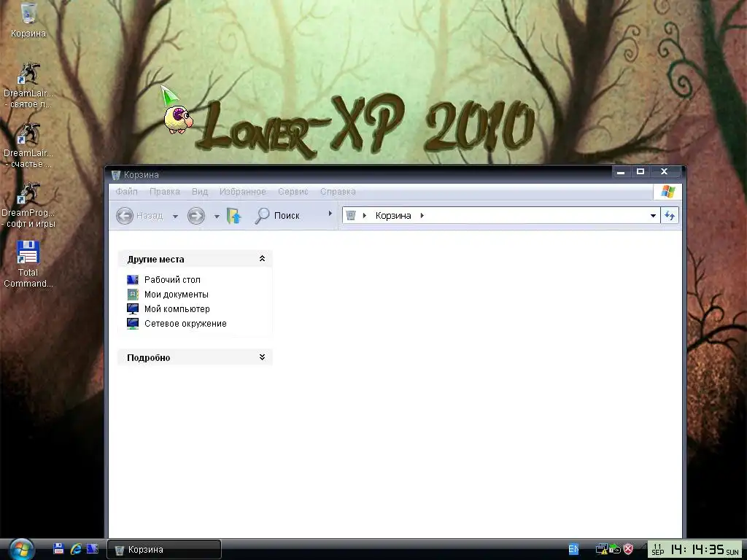
Task: Minimize the Корзина window
Action: 621,172
